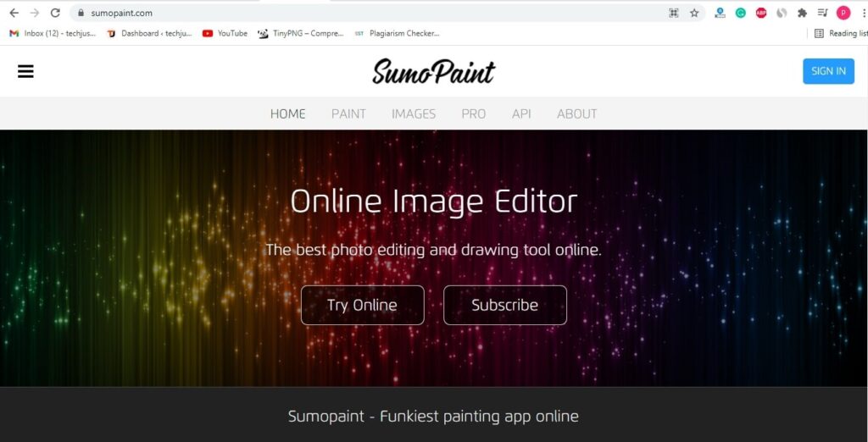Open the Extensions puzzle icon
The image size is (868, 442).
pos(802,13)
